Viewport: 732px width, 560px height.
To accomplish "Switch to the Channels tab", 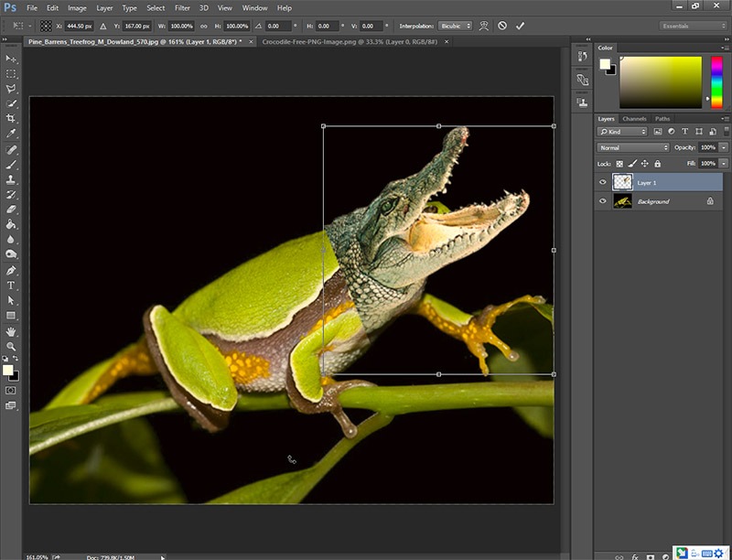I will [634, 119].
